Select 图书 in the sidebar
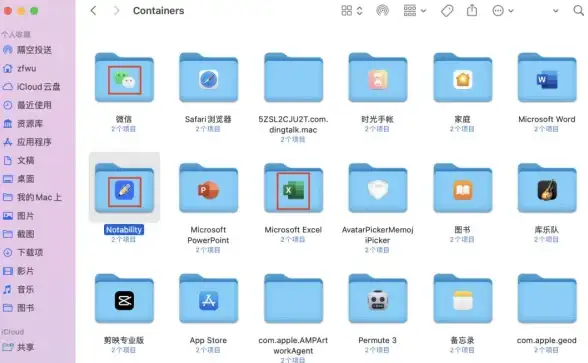This screenshot has height=363, width=588. point(19,308)
